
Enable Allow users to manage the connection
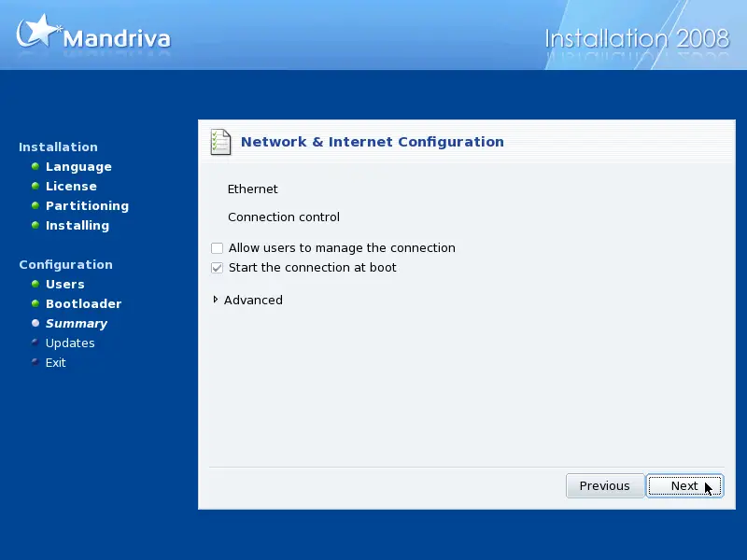(x=218, y=248)
